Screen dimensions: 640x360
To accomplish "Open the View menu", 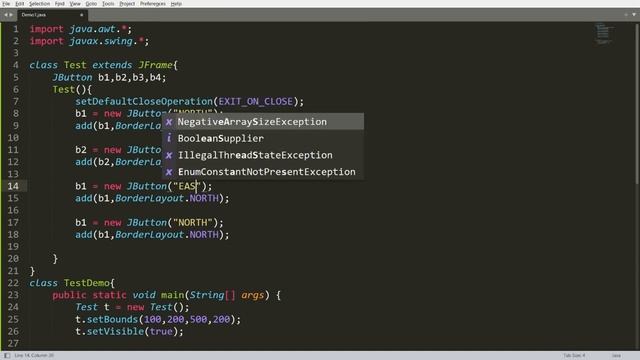I will pos(75,4).
